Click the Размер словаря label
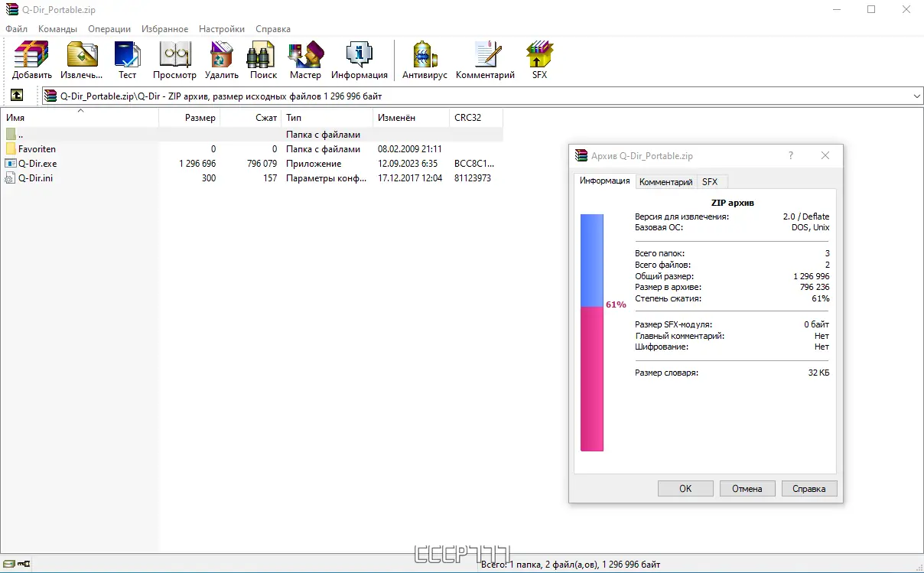The height and width of the screenshot is (573, 924). (667, 373)
